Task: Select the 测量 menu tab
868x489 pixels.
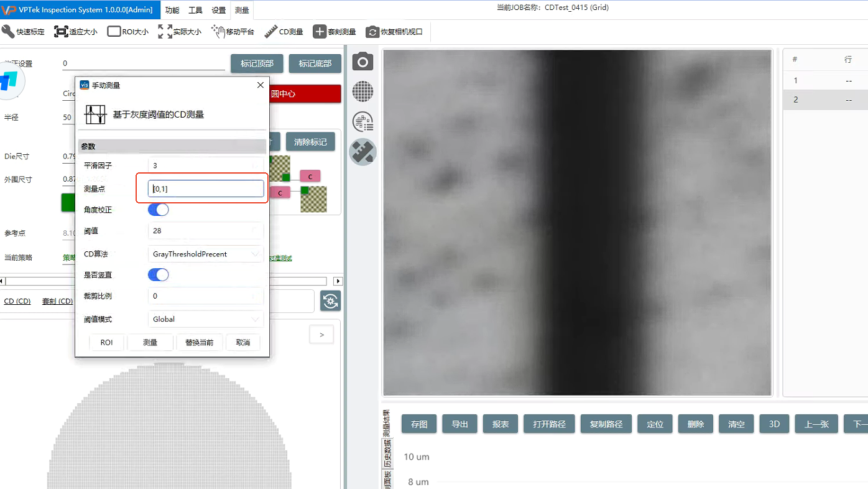Action: (242, 10)
